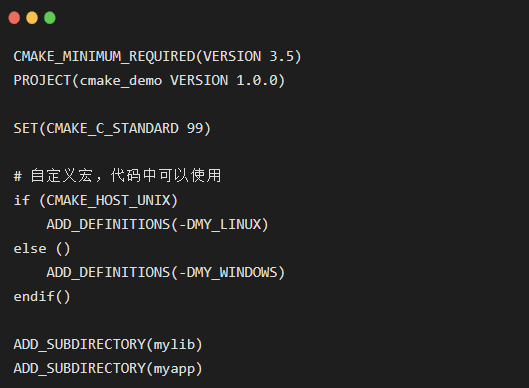Click the PROJECT keyword
Screen dimensions: 529x388
tap(42, 81)
